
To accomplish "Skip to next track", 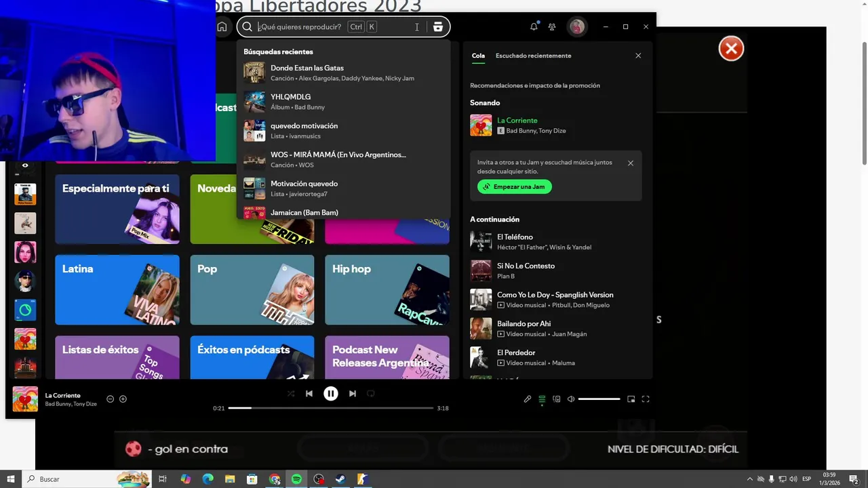I will pos(353,393).
